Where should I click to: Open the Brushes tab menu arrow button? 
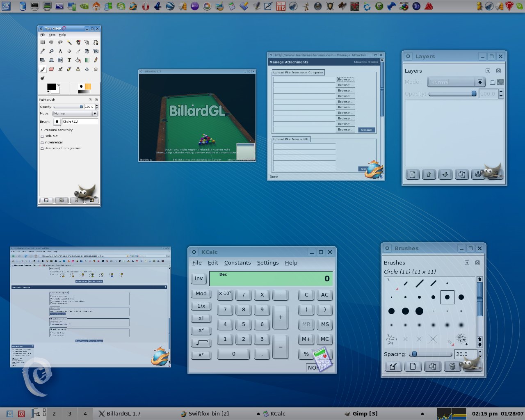pyautogui.click(x=467, y=262)
